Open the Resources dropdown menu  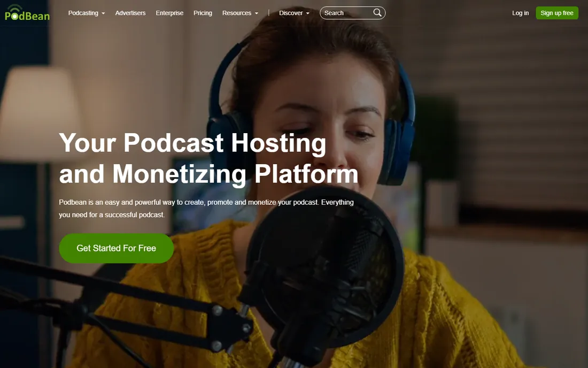pyautogui.click(x=241, y=13)
